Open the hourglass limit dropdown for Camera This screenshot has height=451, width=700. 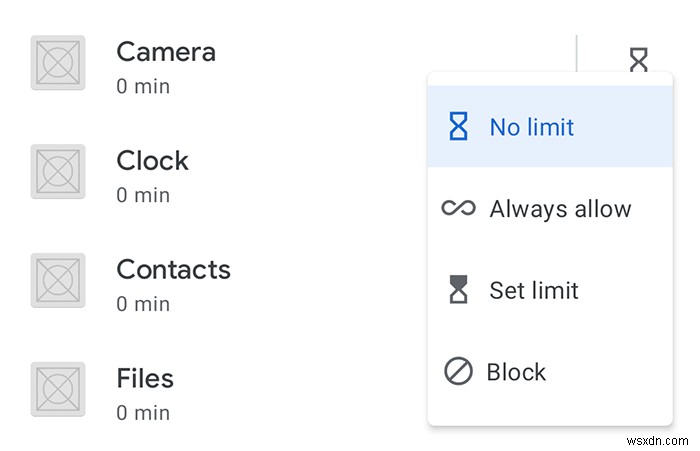point(638,60)
